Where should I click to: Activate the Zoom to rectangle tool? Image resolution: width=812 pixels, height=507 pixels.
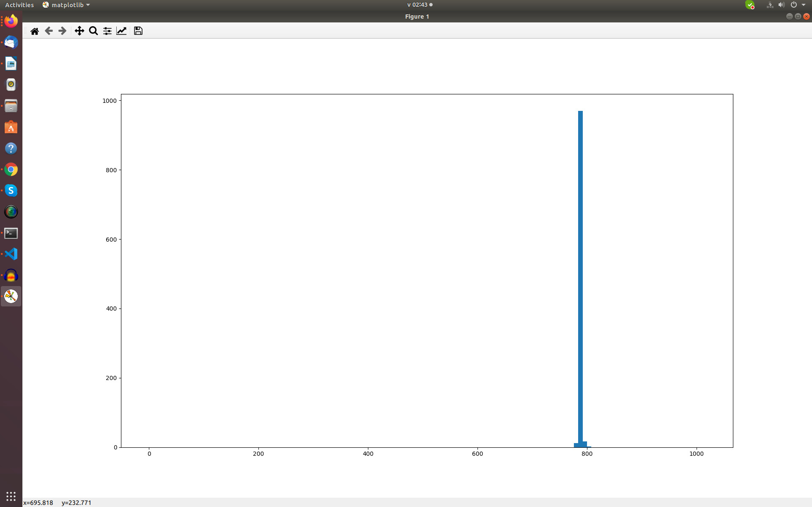pos(93,31)
